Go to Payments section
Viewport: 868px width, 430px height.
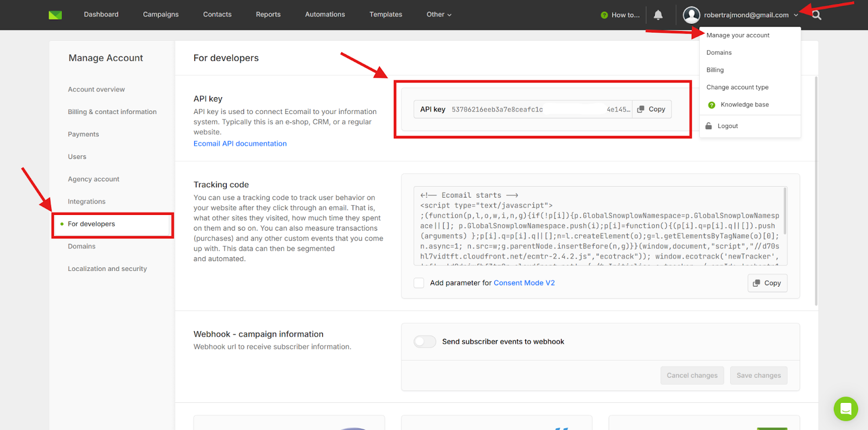click(83, 134)
